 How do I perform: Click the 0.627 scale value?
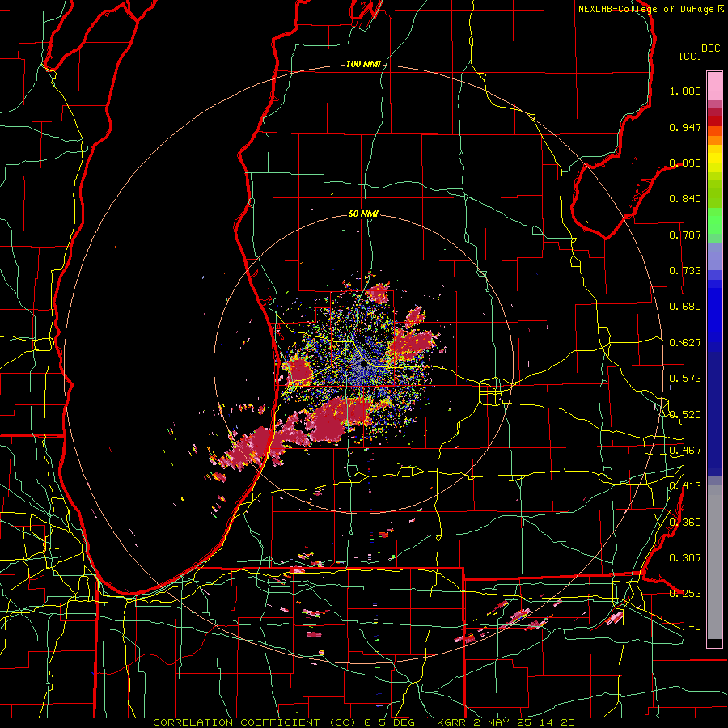coord(685,343)
